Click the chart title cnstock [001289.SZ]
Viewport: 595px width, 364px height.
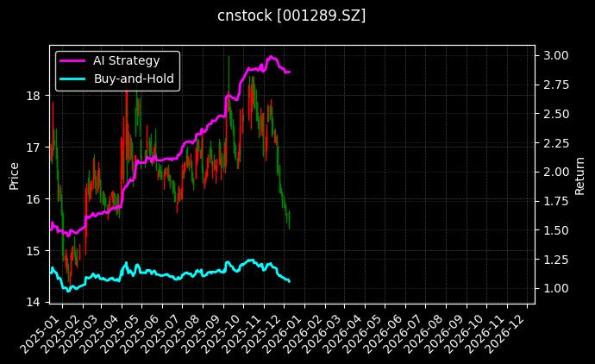click(291, 16)
